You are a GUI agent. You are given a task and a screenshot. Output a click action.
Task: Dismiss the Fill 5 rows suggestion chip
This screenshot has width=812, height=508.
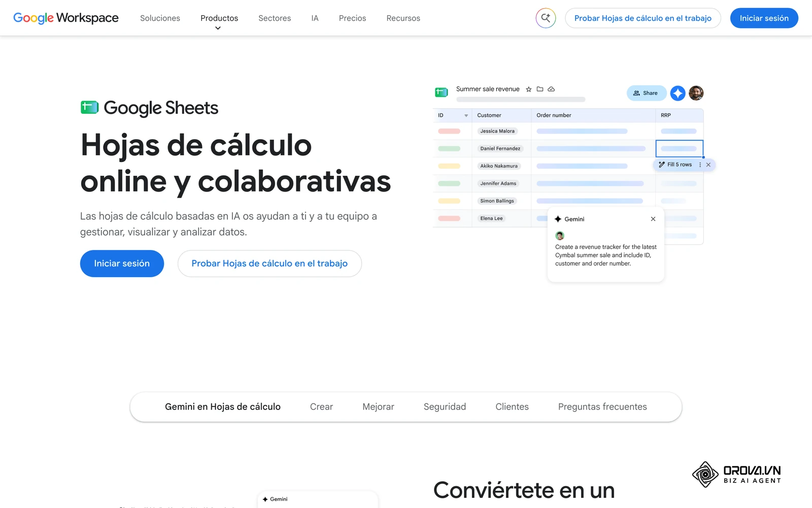coord(708,165)
